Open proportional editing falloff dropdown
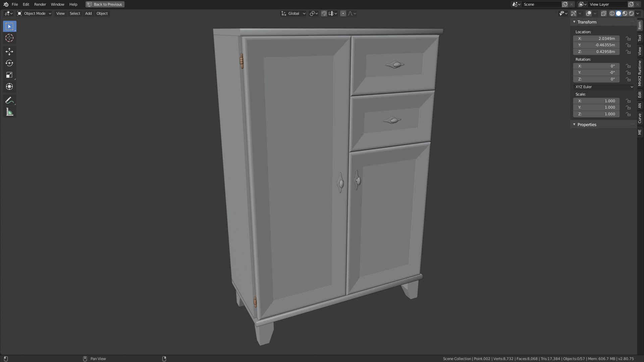 (x=352, y=13)
